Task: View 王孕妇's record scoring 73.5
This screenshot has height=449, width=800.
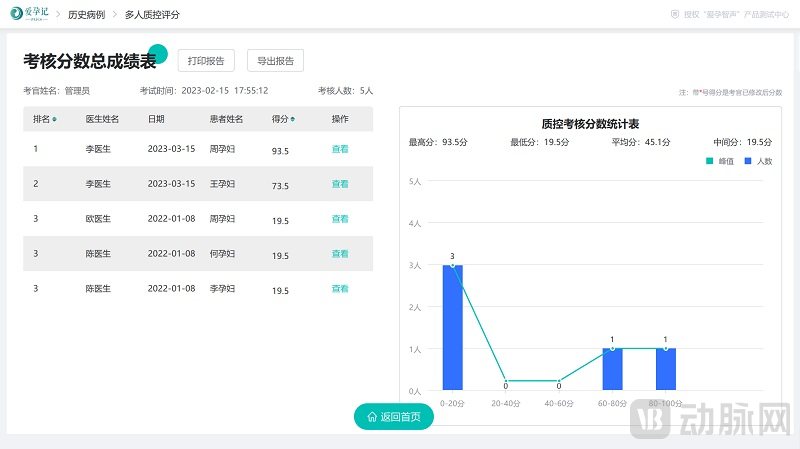Action: (340, 184)
